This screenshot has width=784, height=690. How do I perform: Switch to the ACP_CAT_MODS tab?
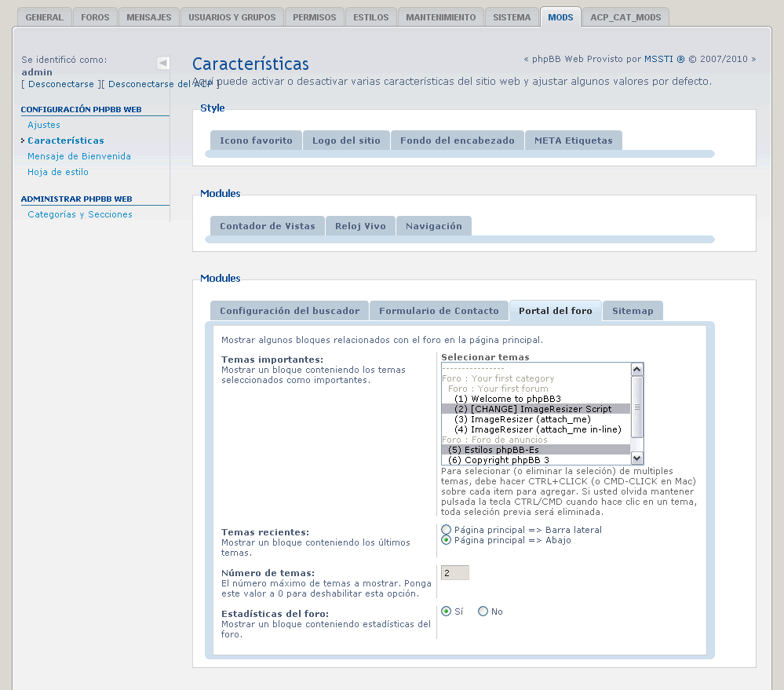click(625, 16)
